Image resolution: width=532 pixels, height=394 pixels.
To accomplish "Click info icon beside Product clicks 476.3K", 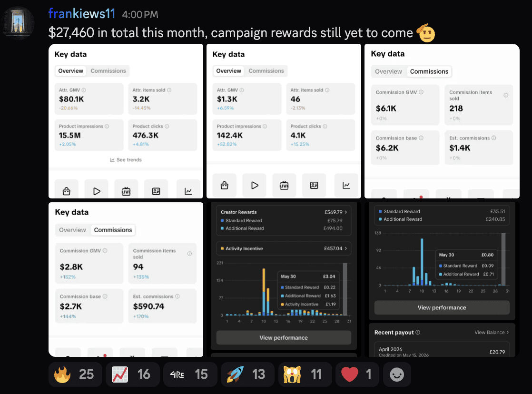I will tap(167, 126).
